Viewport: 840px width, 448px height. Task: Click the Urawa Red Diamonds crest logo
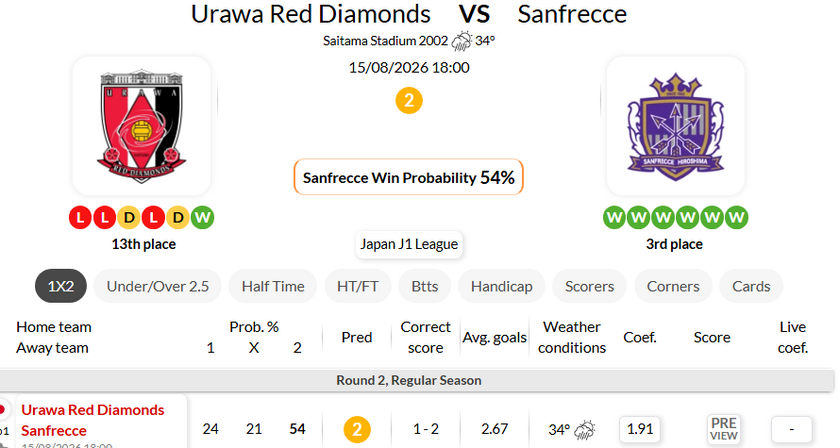141,126
